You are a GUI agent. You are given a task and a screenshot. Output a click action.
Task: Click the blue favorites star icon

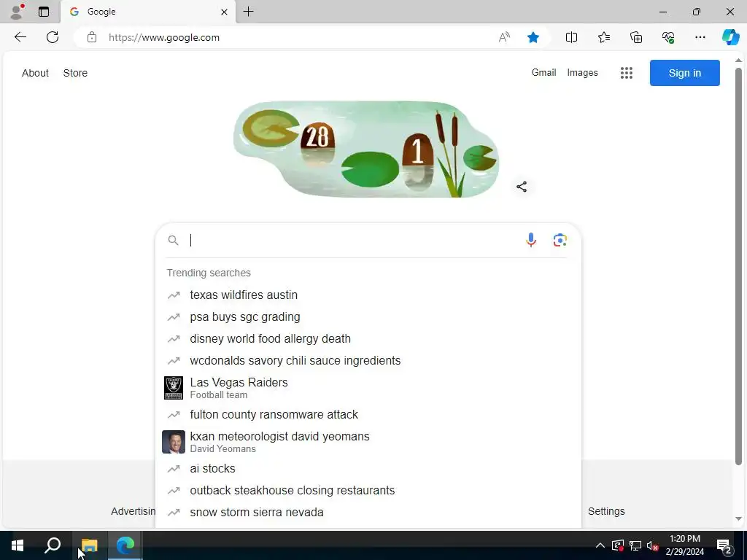click(533, 37)
